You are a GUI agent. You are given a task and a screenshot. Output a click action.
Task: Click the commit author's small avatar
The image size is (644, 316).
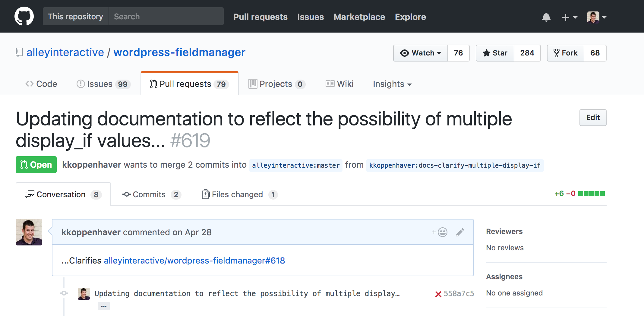(x=84, y=293)
